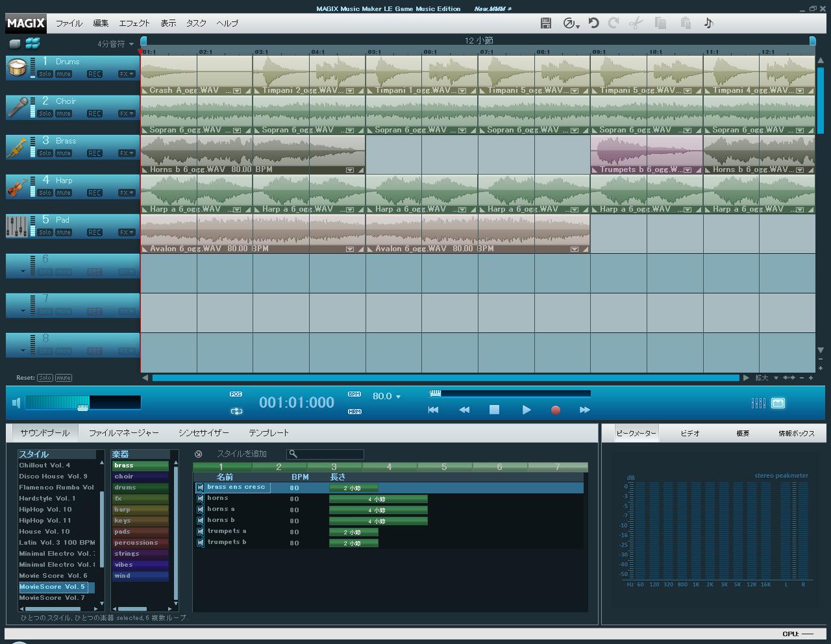Viewport: 831px width, 644px height.
Task: Jump to the start of the arrangement
Action: tap(433, 410)
